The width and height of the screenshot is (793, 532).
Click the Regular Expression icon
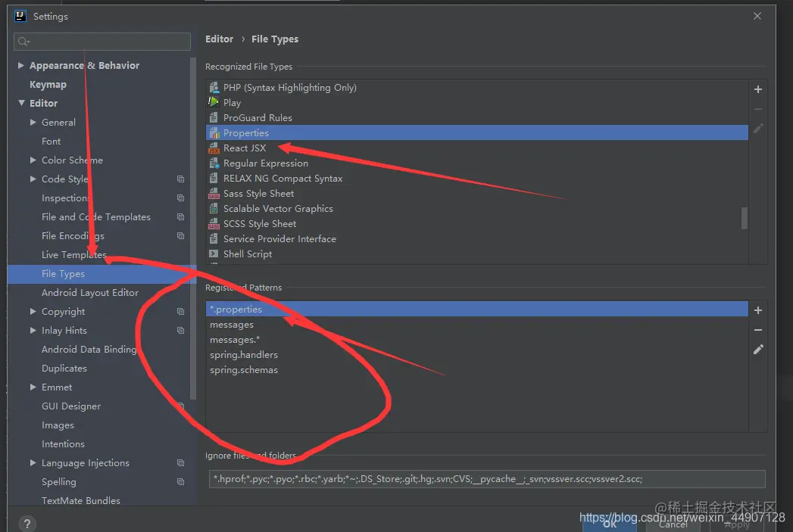click(x=214, y=163)
